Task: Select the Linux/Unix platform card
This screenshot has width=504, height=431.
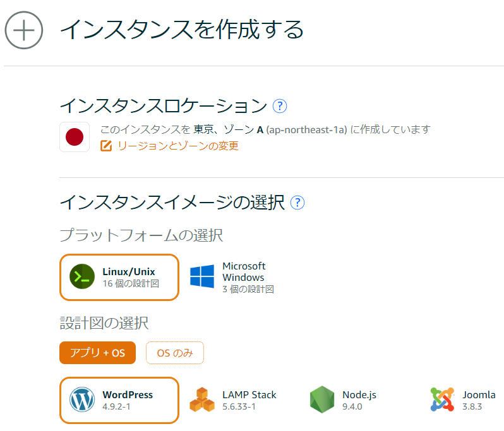Action: click(x=119, y=278)
